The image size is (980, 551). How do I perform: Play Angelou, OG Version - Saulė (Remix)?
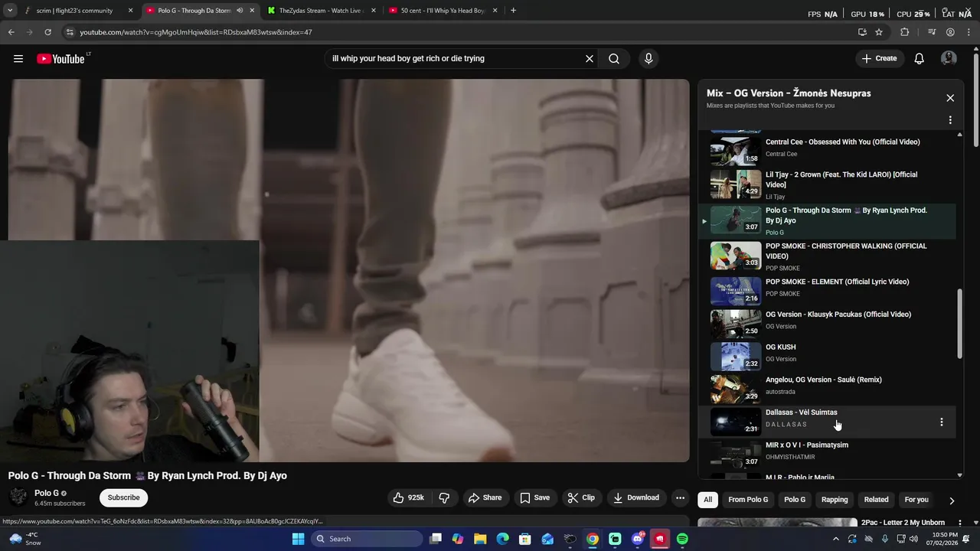826,388
